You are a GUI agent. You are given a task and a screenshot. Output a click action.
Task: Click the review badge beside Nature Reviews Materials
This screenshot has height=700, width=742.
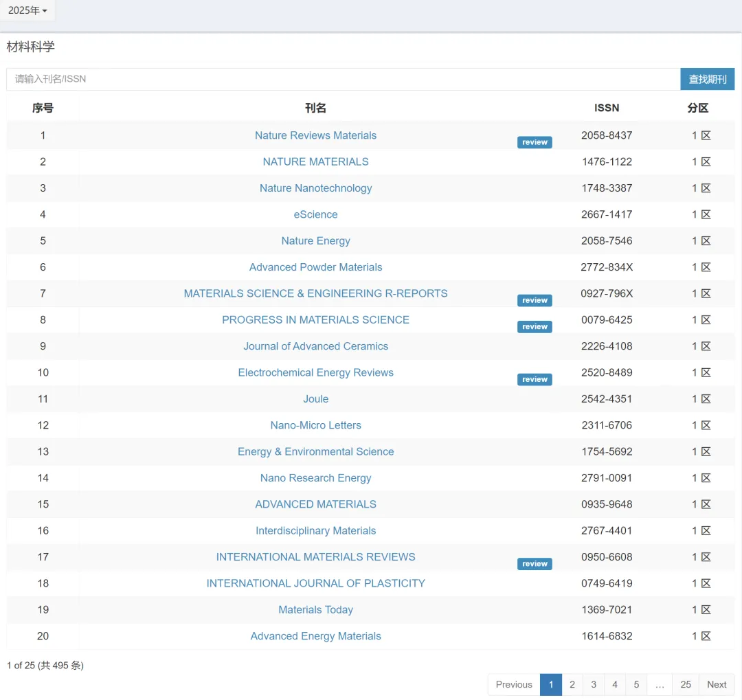(535, 142)
